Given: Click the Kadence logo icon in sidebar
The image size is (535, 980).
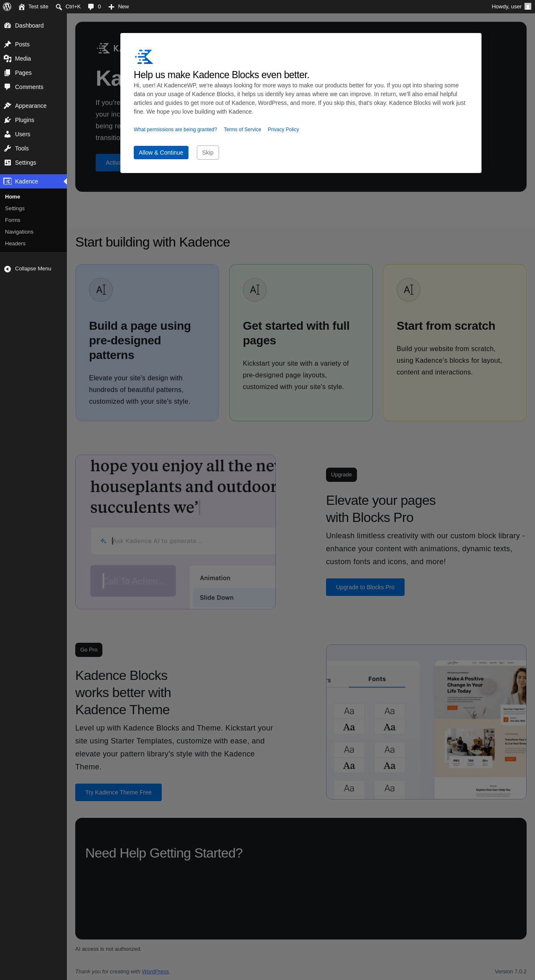Looking at the screenshot, I should pos(8,181).
